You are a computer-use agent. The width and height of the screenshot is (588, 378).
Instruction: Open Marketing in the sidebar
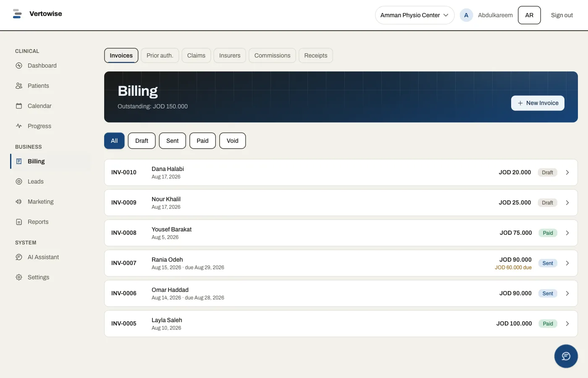tap(50, 202)
